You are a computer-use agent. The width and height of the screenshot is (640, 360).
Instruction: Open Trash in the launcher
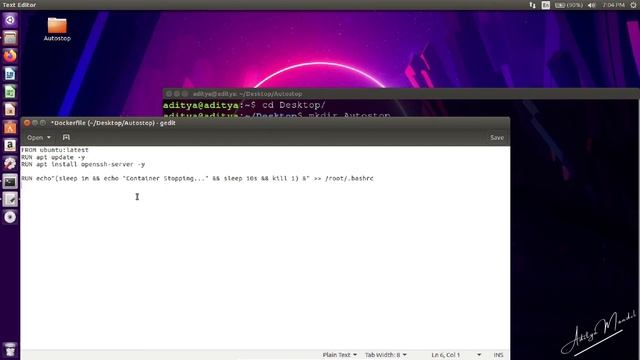(x=10, y=350)
